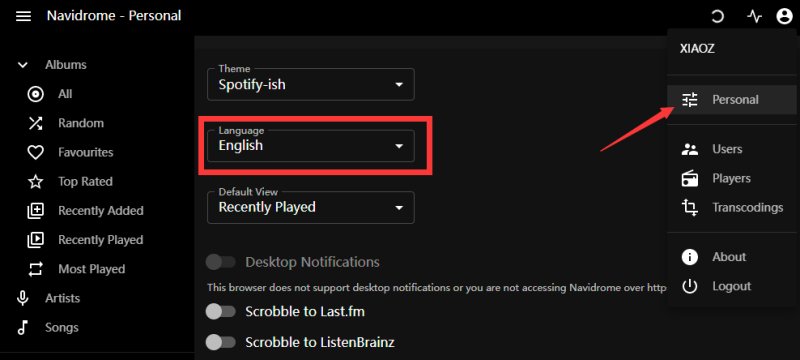Choose Transcodings from the user menu

coord(732,208)
